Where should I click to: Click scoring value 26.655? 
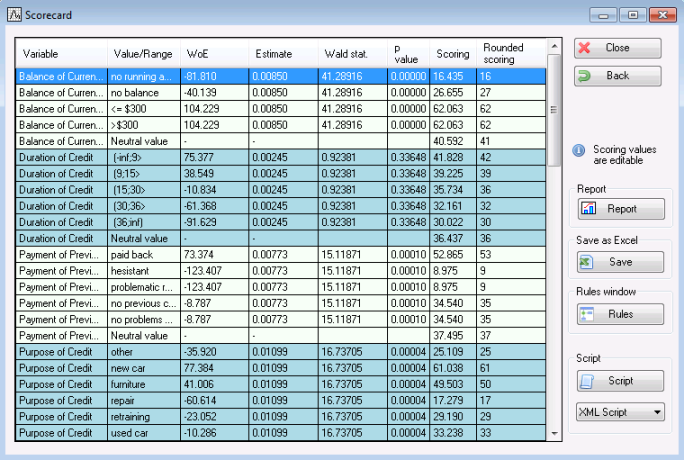coord(453,92)
